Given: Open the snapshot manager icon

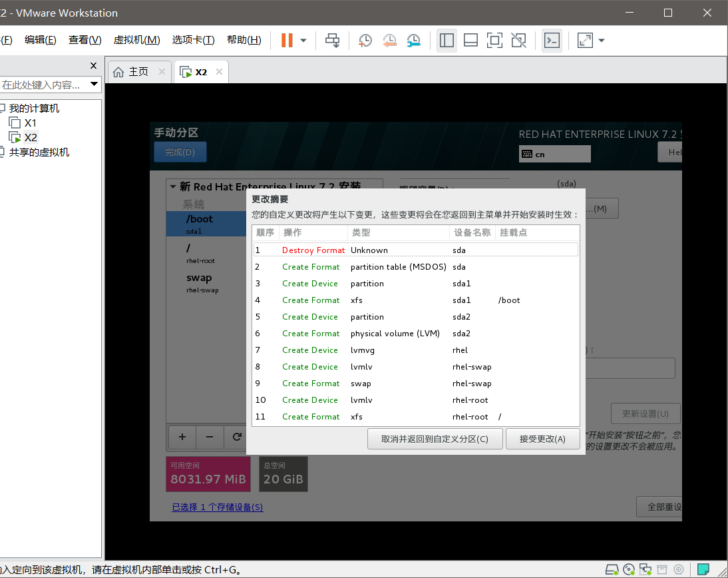Looking at the screenshot, I should (x=413, y=41).
